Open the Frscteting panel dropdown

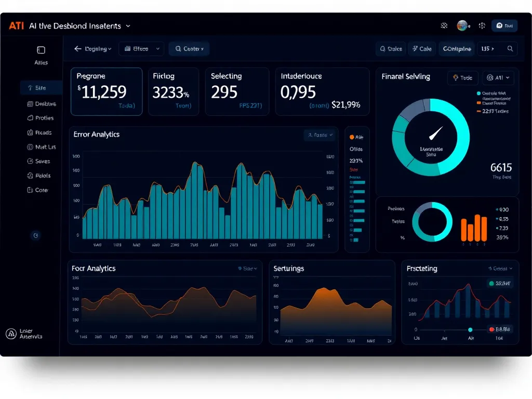coord(500,269)
